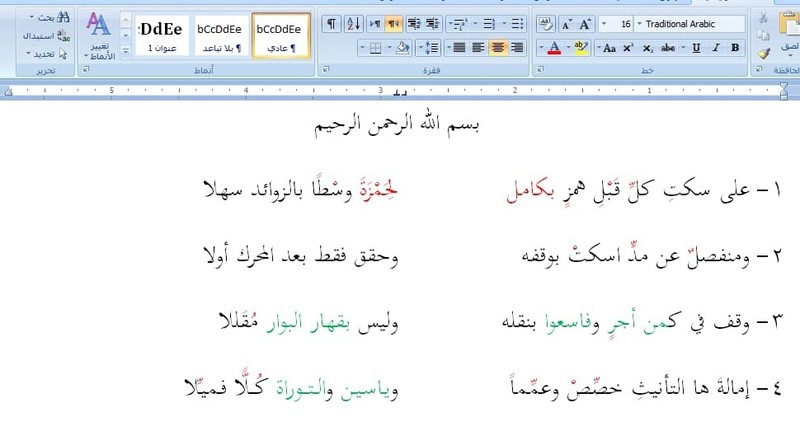This screenshot has height=431, width=800.
Task: Expand the styles gallery list
Action: tap(126, 51)
